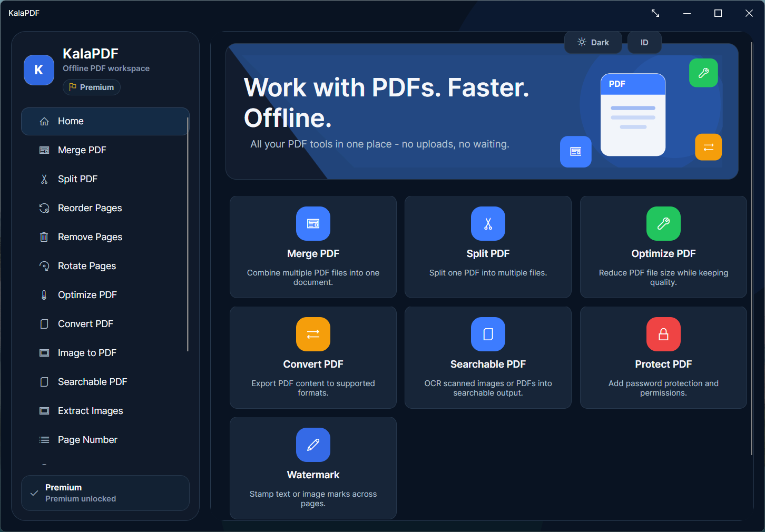Open Home in the sidebar
This screenshot has height=532, width=765.
(x=105, y=121)
